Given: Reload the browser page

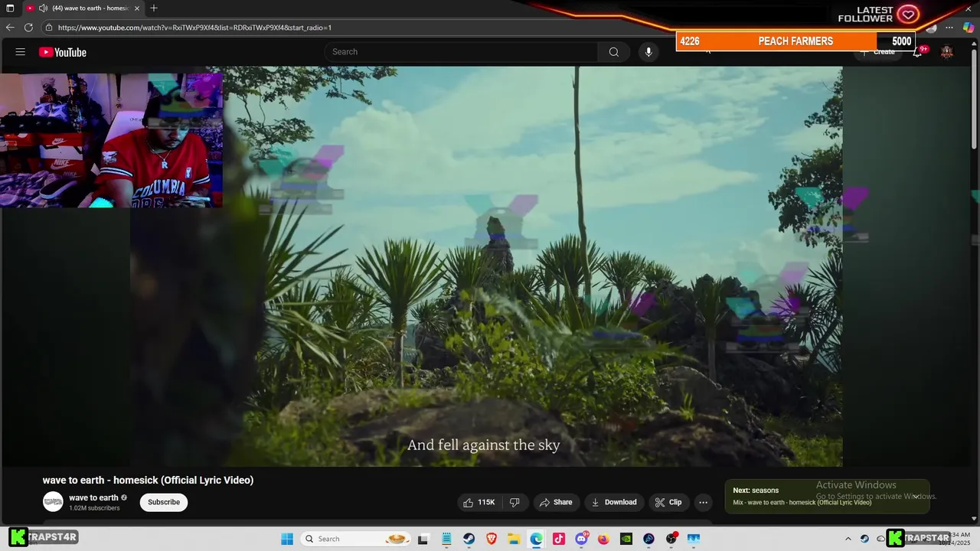Looking at the screenshot, I should coord(28,28).
